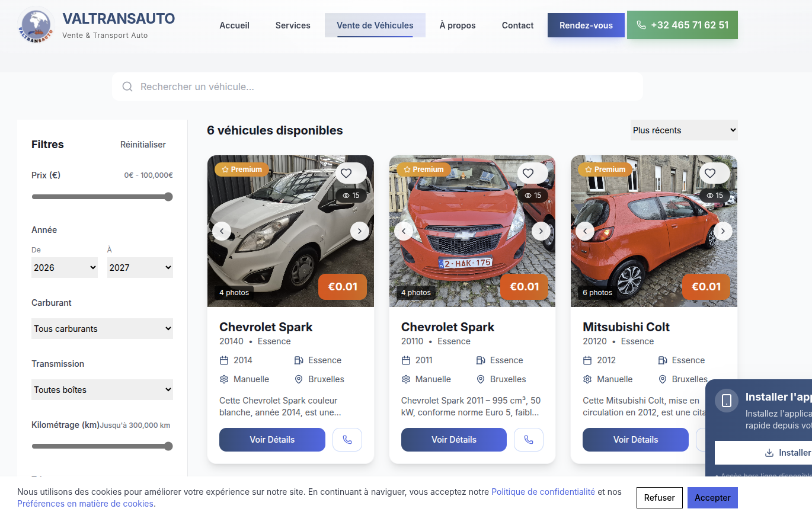Click the Rendez-vous button

pos(586,25)
